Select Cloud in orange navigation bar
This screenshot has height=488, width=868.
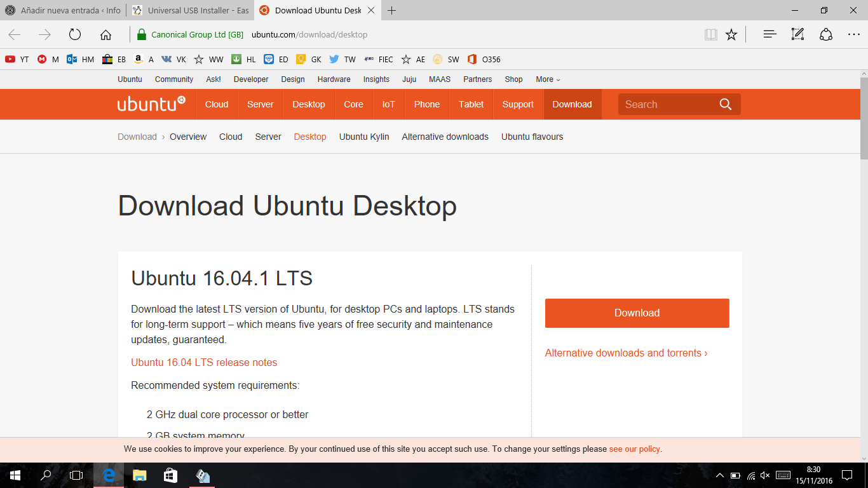point(217,104)
